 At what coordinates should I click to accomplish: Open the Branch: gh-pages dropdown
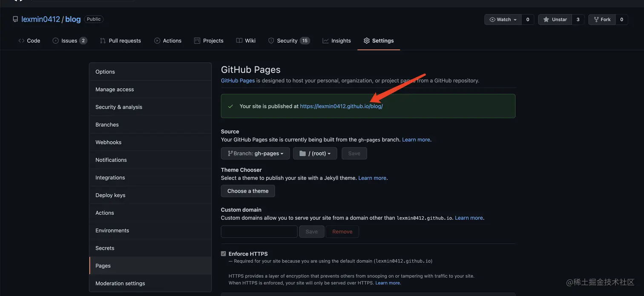pos(256,153)
